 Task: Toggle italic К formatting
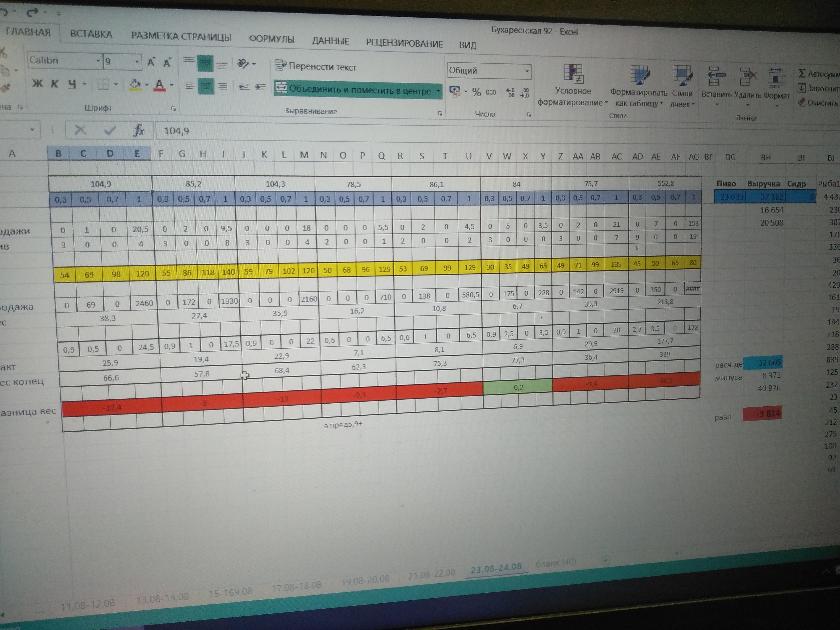55,84
